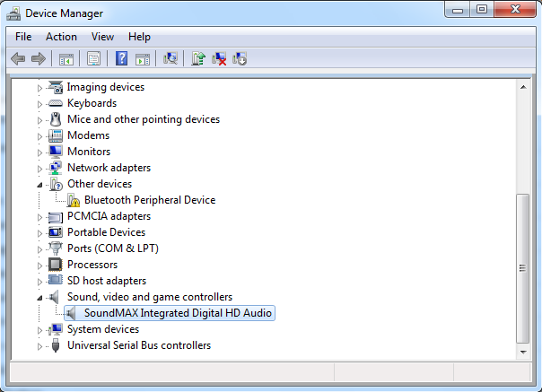Select the System devices icon
542x392 pixels.
(x=56, y=329)
